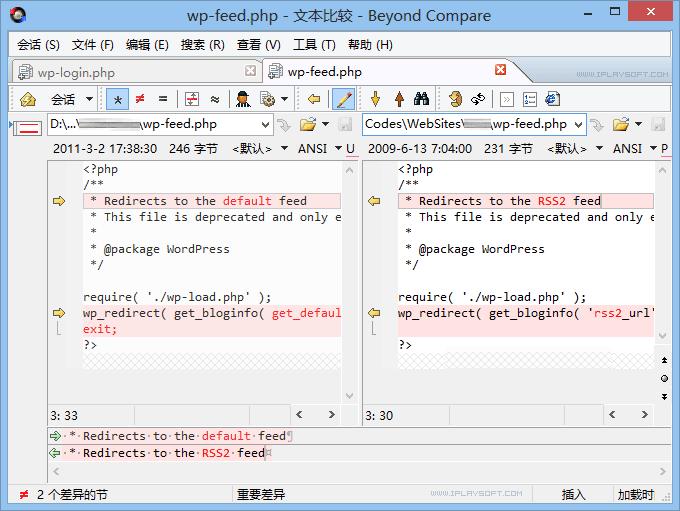The width and height of the screenshot is (680, 511).
Task: Click right pane open folder icon
Action: pos(621,125)
